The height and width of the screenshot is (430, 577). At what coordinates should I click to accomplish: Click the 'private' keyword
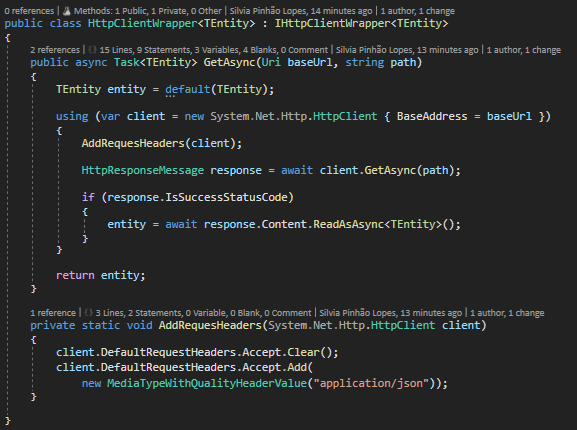[53, 326]
